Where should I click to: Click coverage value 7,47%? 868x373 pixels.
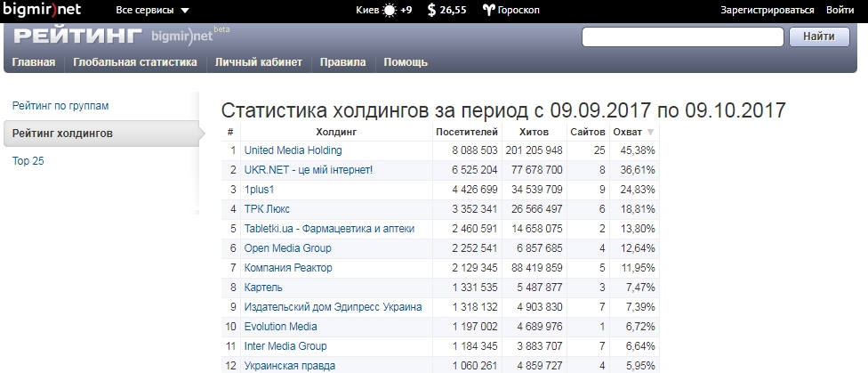(640, 288)
